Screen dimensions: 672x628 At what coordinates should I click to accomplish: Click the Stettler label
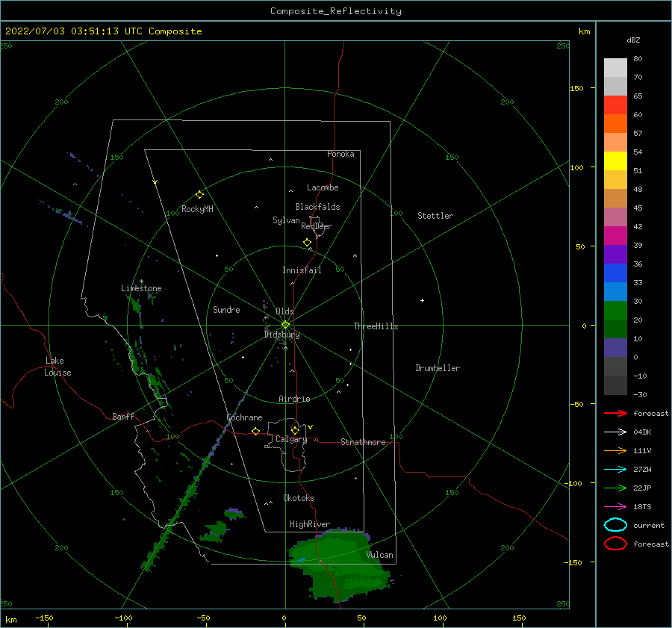tap(435, 216)
